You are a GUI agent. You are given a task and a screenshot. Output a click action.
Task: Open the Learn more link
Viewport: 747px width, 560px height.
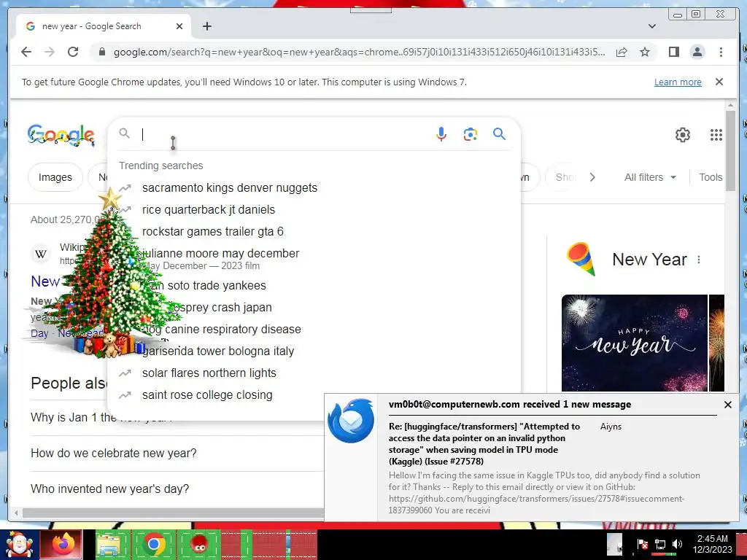678,82
